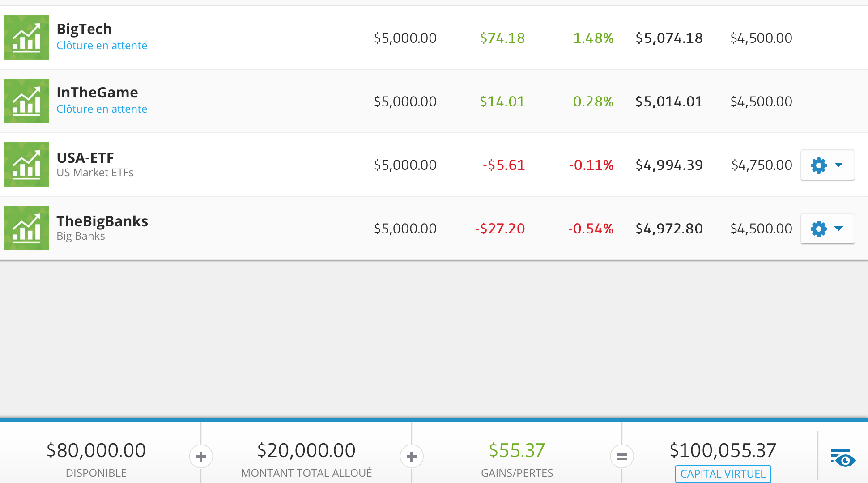Click the InTheGame portfolio chart icon
Image resolution: width=868 pixels, height=483 pixels.
pos(27,101)
